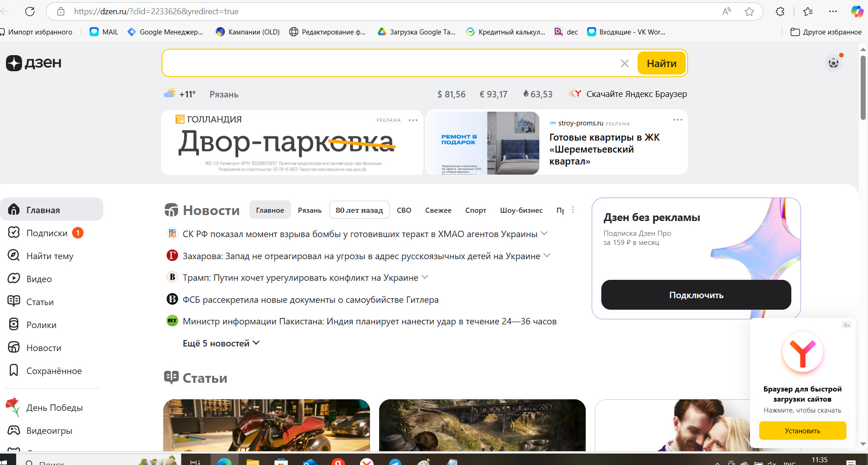Select the Свежее news tab
This screenshot has height=465, width=868.
click(x=438, y=210)
